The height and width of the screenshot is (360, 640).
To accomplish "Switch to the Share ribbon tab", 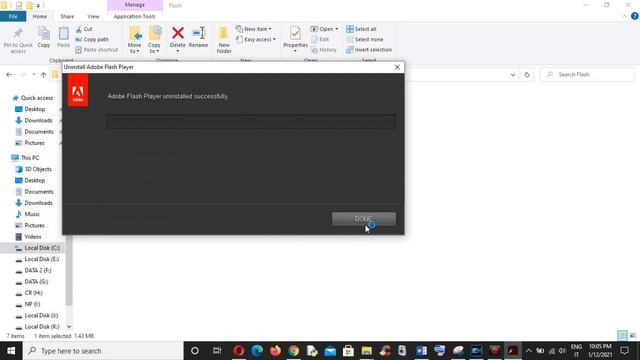I will 67,16.
